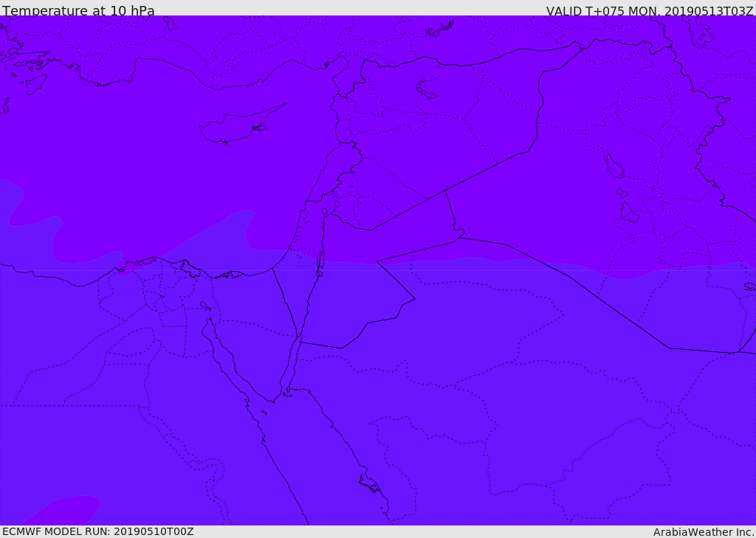Screen dimensions: 756x538
Task: Click the 'Temperature at 10 hPa' title text
Action: pyautogui.click(x=78, y=10)
